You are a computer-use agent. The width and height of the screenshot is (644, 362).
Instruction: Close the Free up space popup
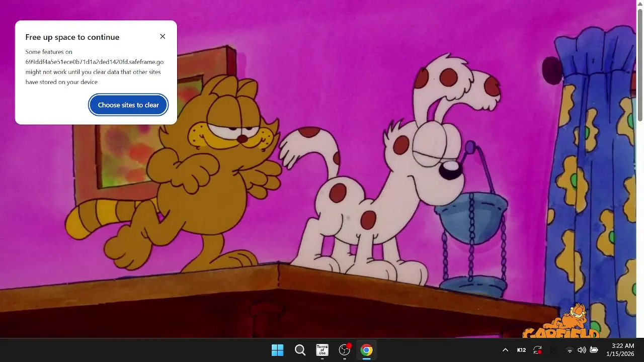(163, 37)
